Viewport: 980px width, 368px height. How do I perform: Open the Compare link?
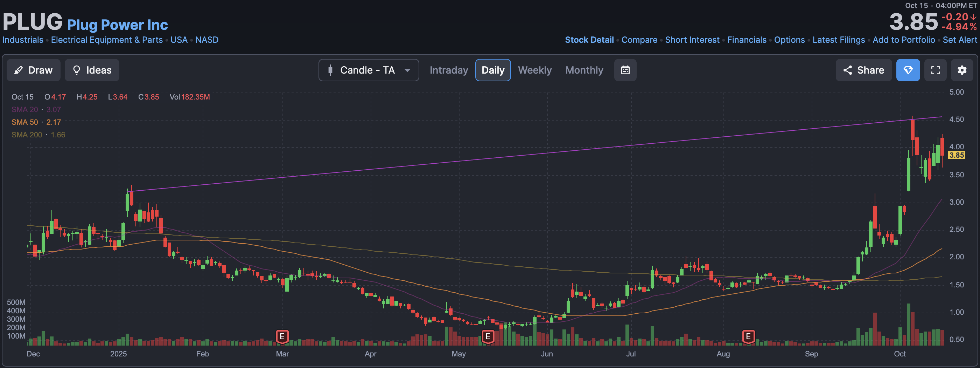point(639,40)
